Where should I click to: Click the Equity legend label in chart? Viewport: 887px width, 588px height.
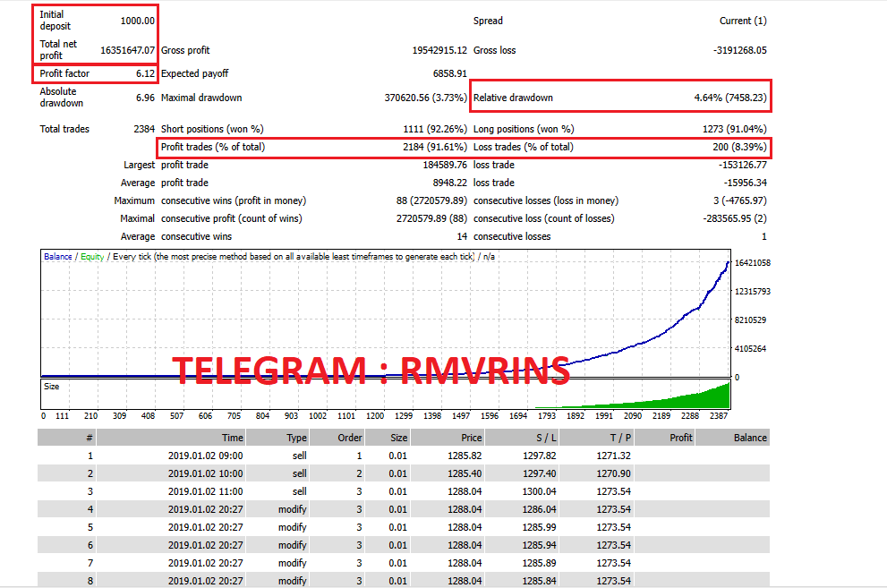click(x=92, y=257)
